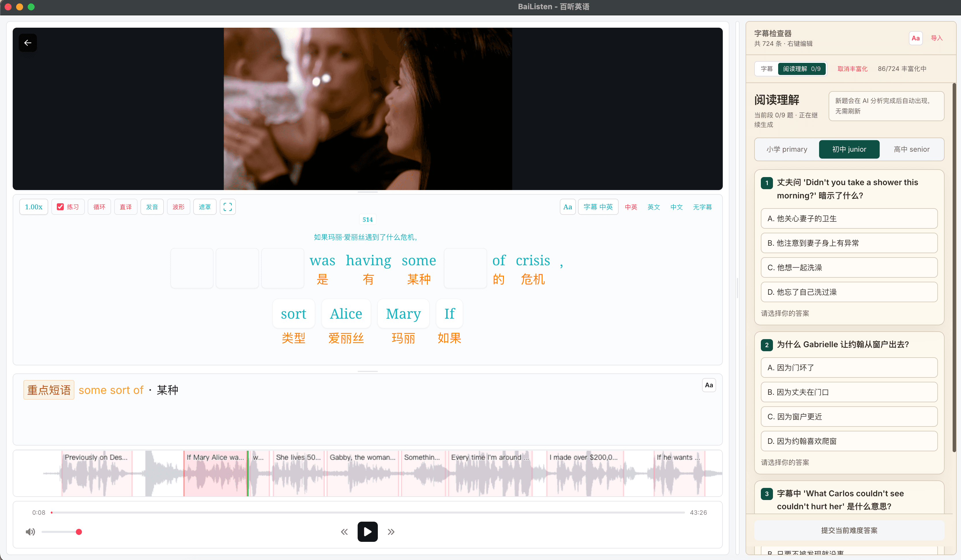This screenshot has width=961, height=560.
Task: Click the empty slot before 'of'
Action: [465, 268]
